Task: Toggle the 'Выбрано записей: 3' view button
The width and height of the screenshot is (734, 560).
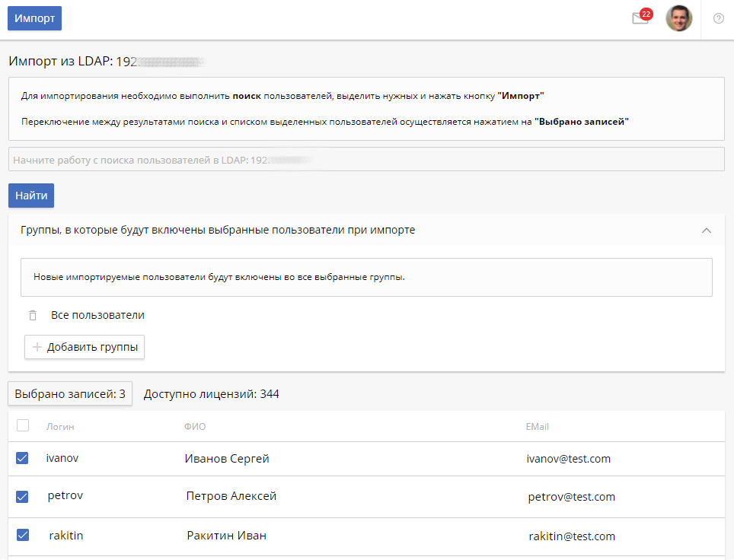Action: [x=70, y=394]
